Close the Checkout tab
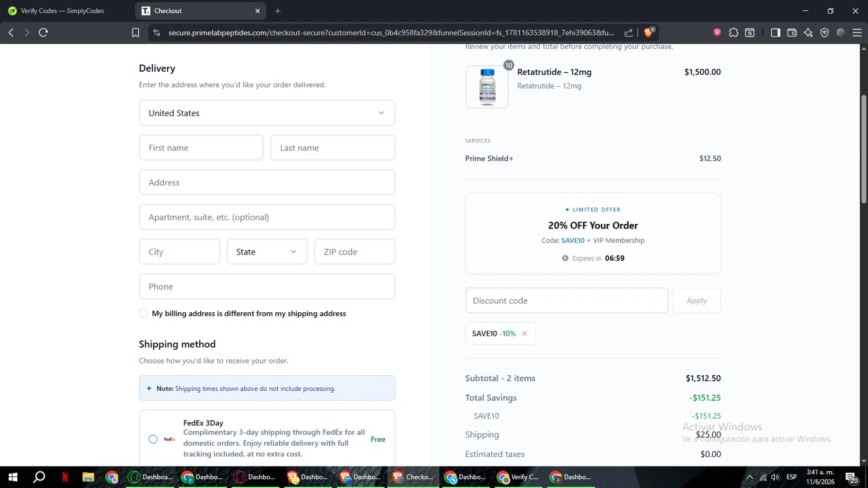Viewport: 868px width, 488px height. pos(258,11)
